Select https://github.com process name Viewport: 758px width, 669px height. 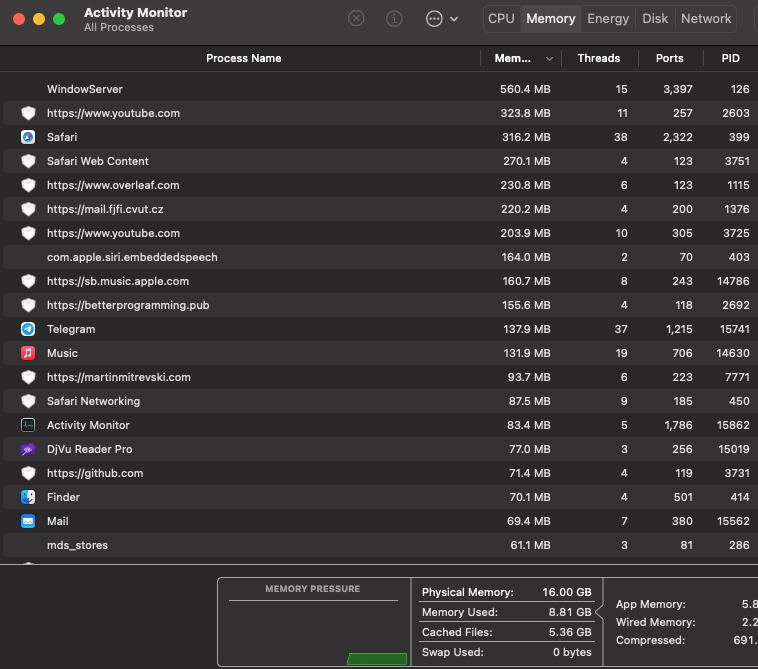[x=95, y=473]
